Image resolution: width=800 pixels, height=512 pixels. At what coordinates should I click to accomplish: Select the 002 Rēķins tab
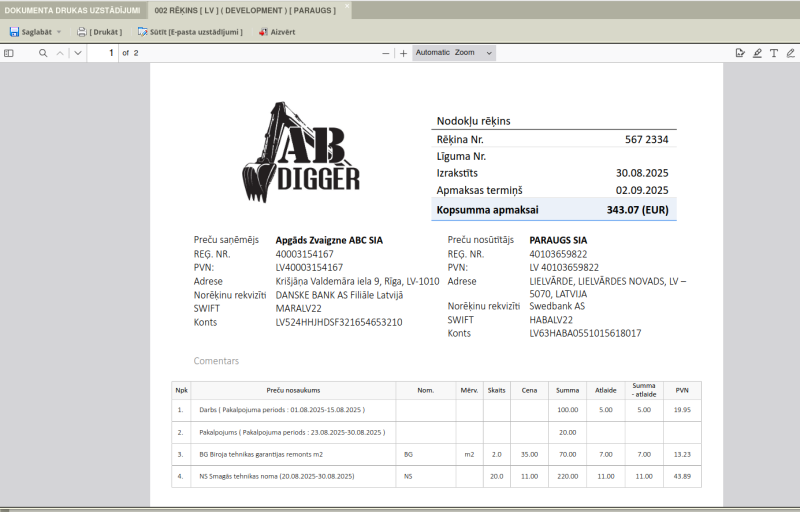click(x=244, y=9)
